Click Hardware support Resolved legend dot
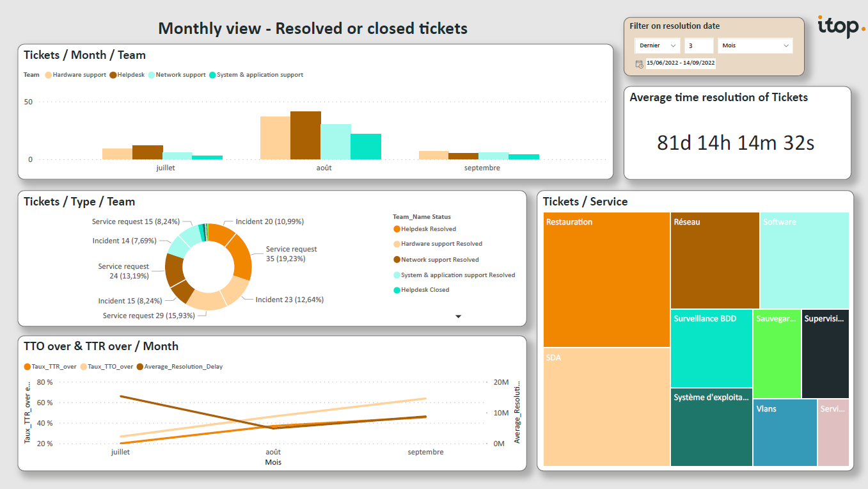The image size is (868, 489). [397, 245]
